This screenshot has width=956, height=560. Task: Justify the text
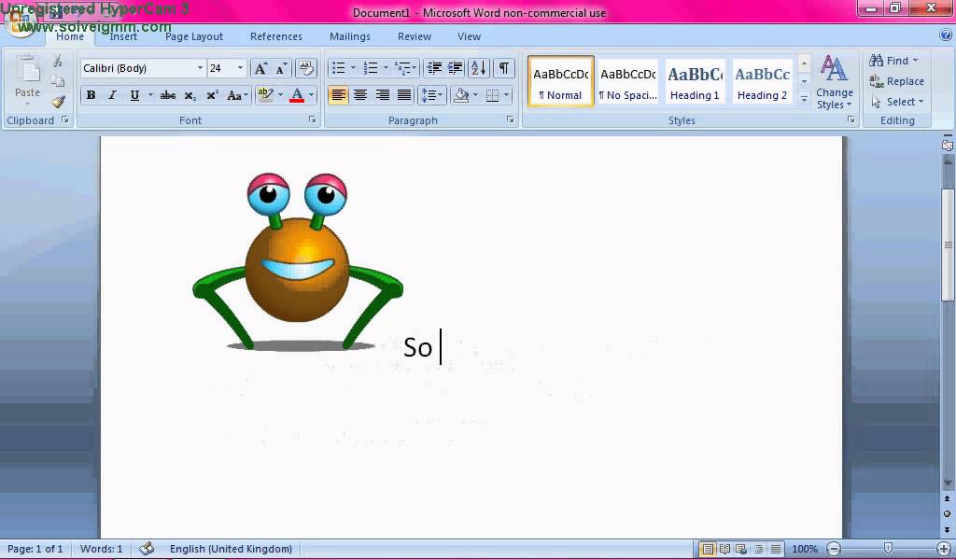[404, 95]
